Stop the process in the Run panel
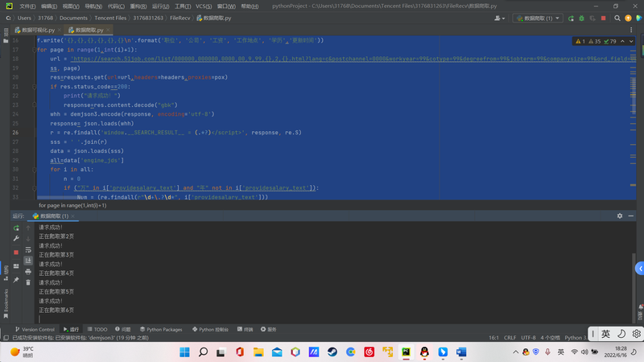644x362 pixels. pyautogui.click(x=16, y=253)
